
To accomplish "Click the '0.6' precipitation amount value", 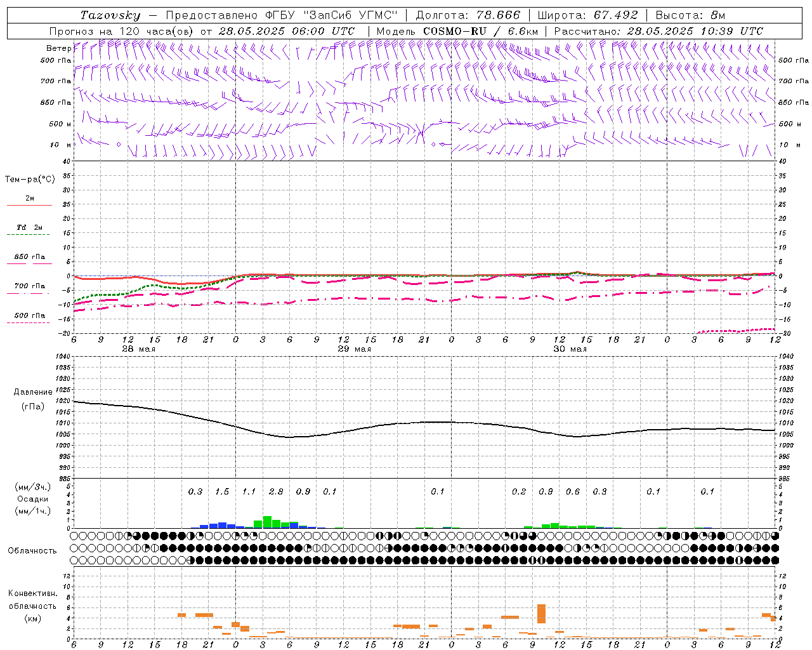I will click(x=573, y=491).
